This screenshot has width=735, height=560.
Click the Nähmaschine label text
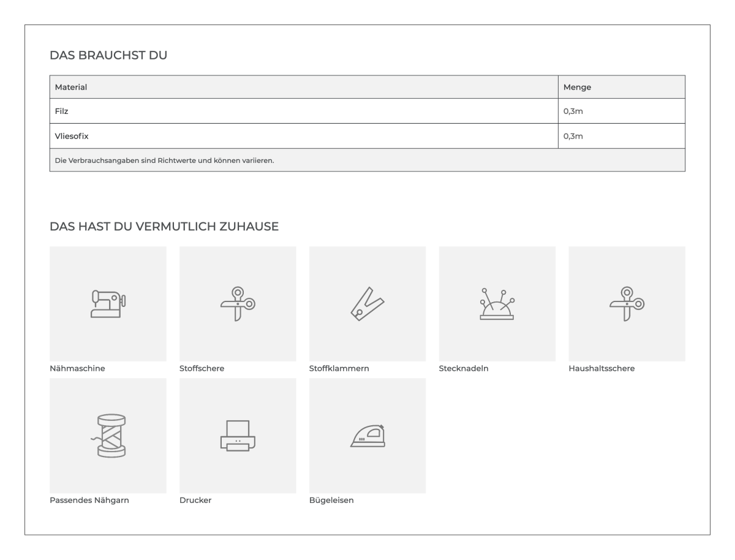coord(77,369)
